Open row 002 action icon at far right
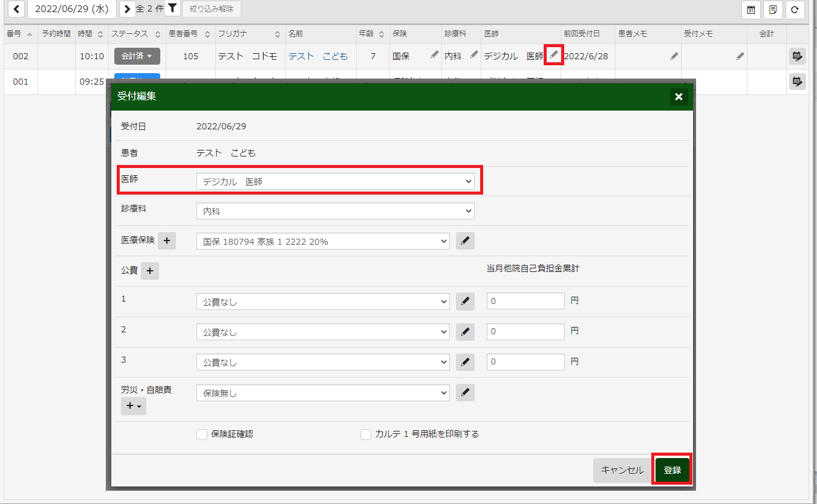This screenshot has height=504, width=817. 797,56
